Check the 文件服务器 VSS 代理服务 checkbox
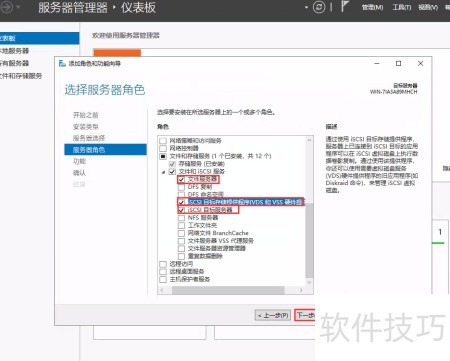 (181, 241)
